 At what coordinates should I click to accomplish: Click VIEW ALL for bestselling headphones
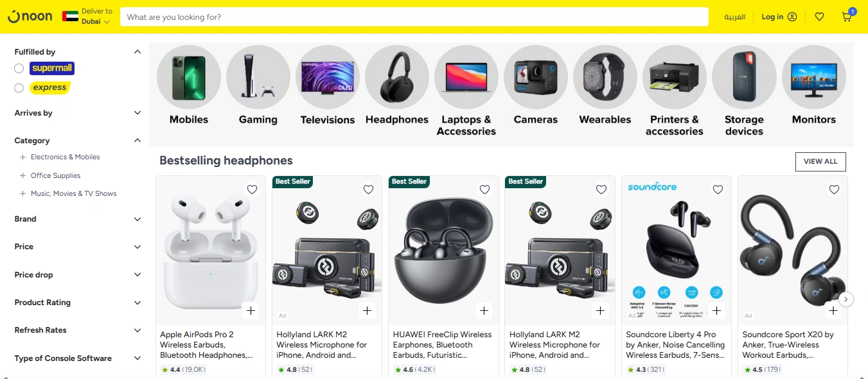(x=820, y=162)
